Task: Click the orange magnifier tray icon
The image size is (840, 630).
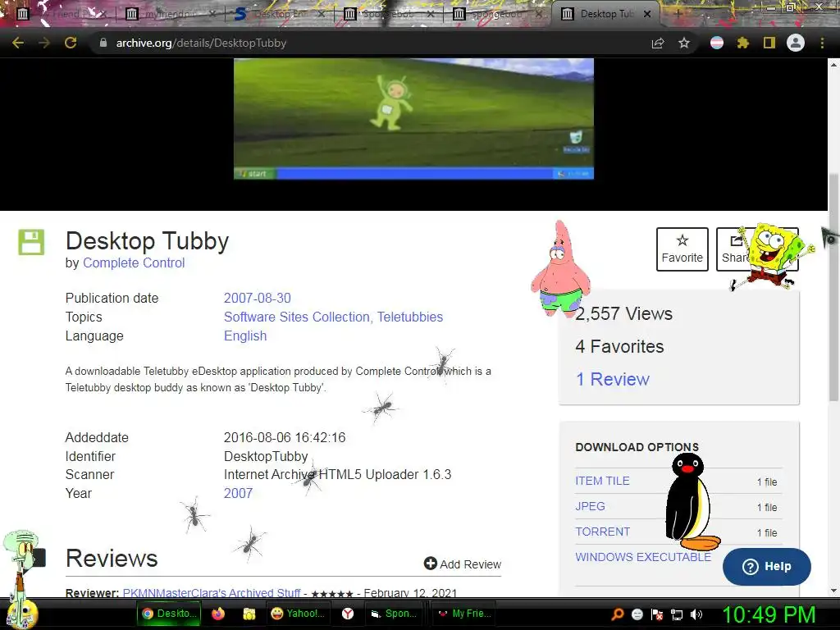Action: coord(617,614)
